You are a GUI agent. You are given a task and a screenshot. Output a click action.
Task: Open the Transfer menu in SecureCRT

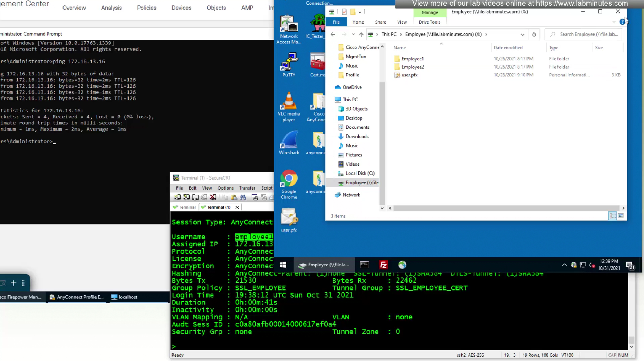click(x=247, y=188)
